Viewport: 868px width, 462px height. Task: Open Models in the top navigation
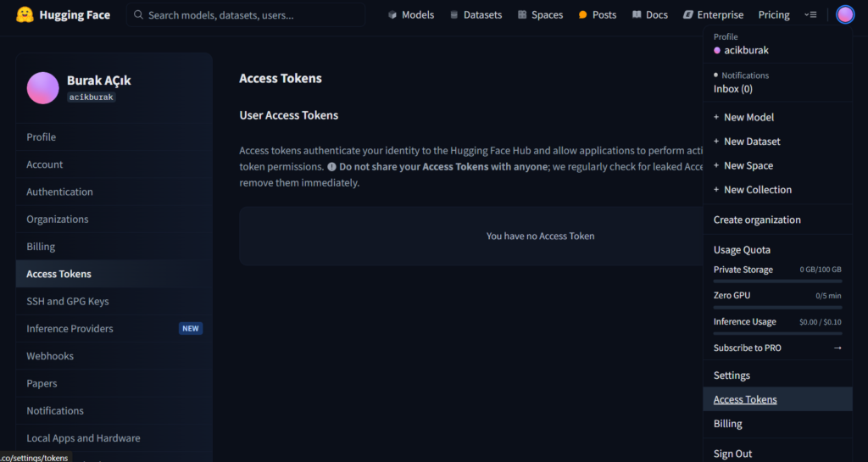pyautogui.click(x=411, y=15)
